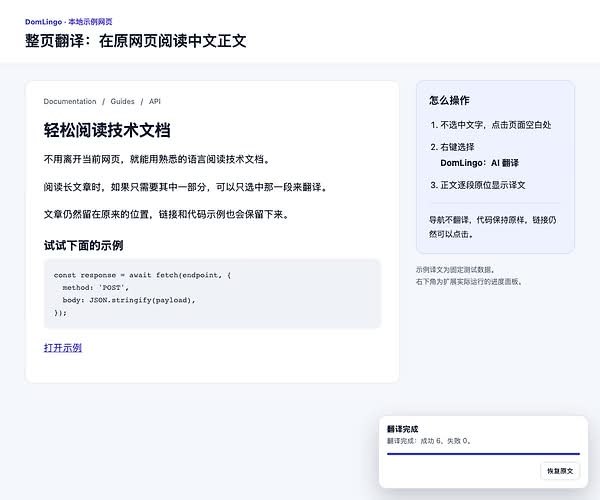
Task: Click the caption 示例译文为固定测试数据
Action: [455, 270]
